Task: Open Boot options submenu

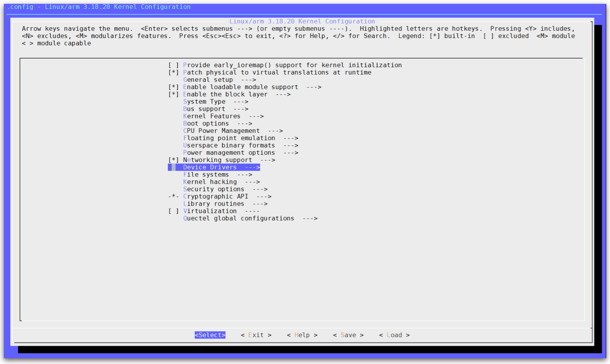Action: tap(217, 124)
